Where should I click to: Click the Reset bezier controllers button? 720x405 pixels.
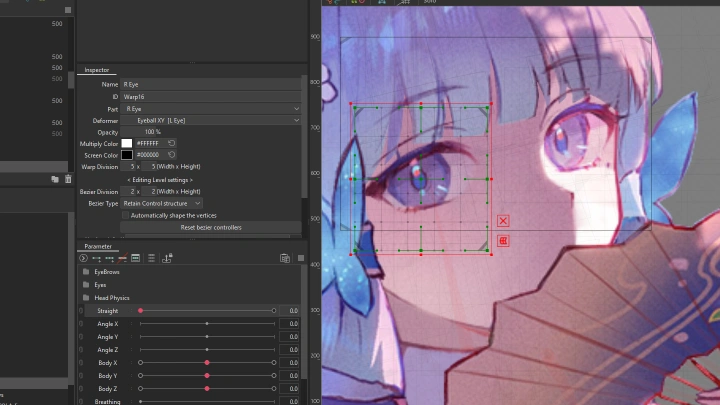tap(211, 227)
